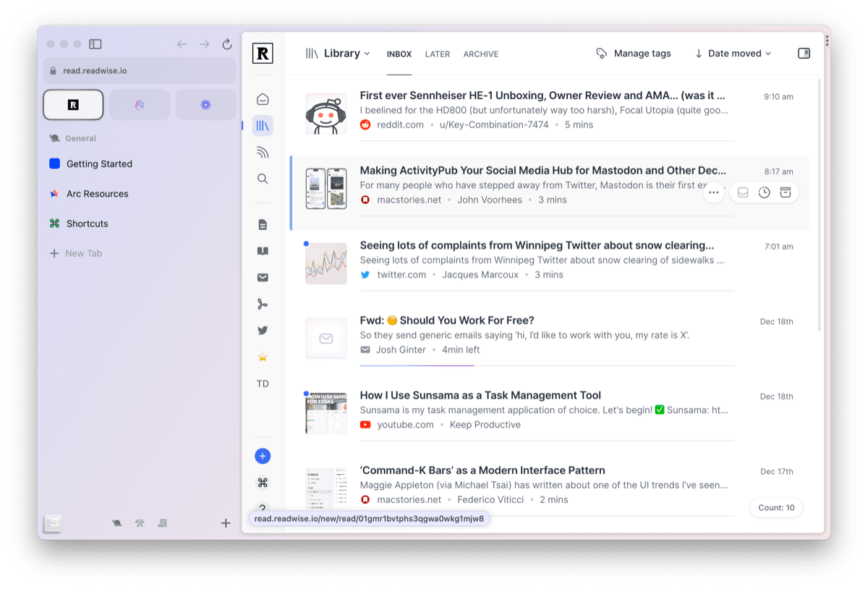Open 'Command-K Bars' article
868x589 pixels.
[x=482, y=470]
